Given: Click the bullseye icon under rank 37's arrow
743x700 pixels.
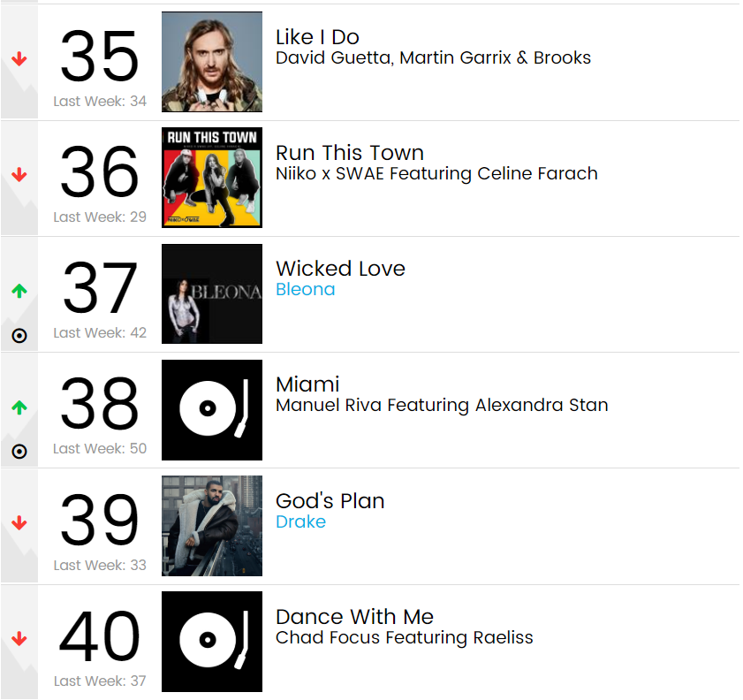Looking at the screenshot, I should coord(19,336).
